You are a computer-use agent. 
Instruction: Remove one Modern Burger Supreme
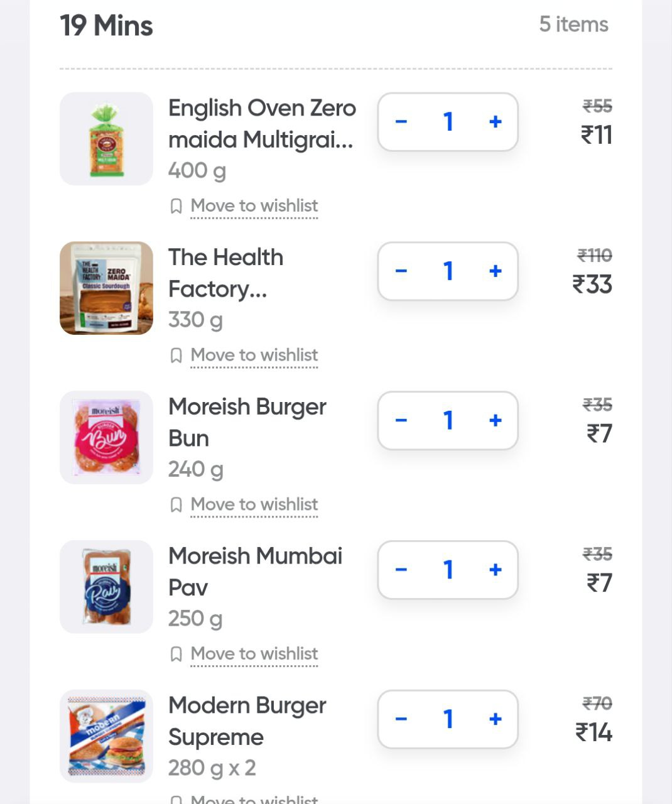click(x=401, y=719)
